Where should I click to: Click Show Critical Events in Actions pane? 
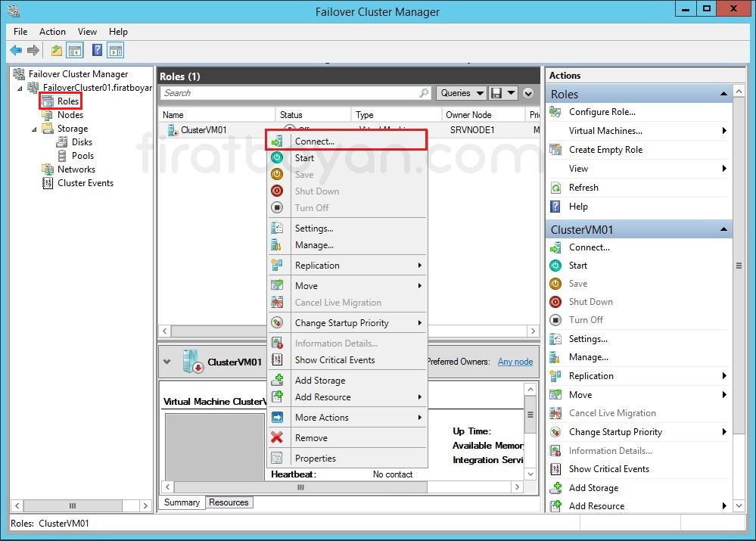tap(609, 469)
